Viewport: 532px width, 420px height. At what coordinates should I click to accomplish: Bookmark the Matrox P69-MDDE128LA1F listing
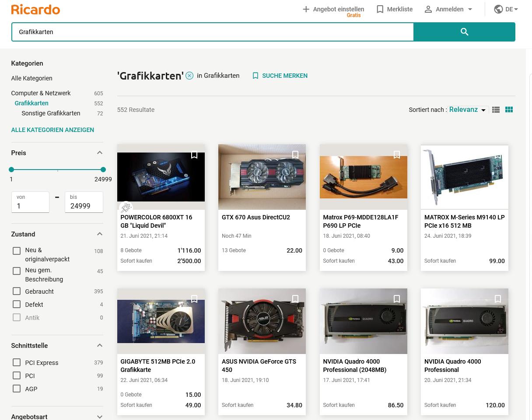pos(397,155)
